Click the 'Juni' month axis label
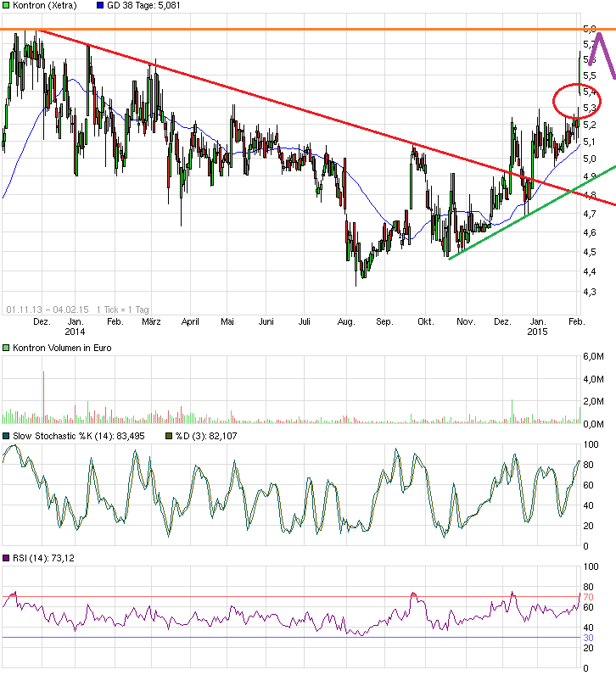 point(266,321)
